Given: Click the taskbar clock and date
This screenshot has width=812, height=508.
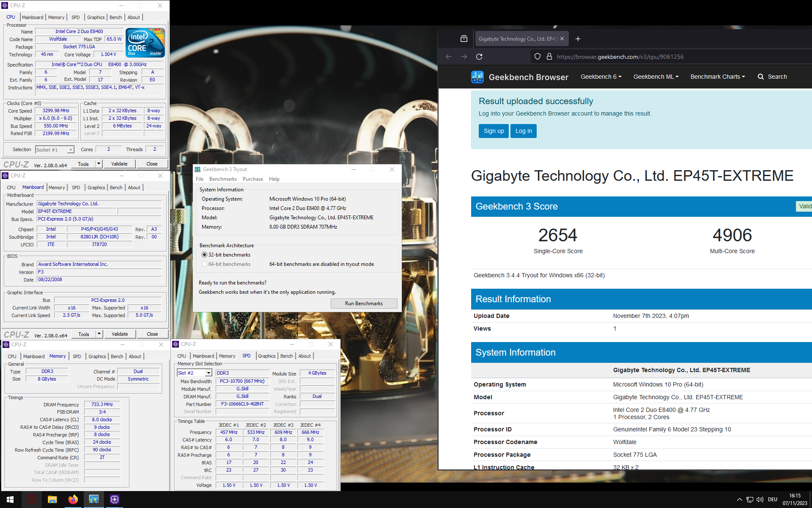Looking at the screenshot, I should pyautogui.click(x=795, y=500).
